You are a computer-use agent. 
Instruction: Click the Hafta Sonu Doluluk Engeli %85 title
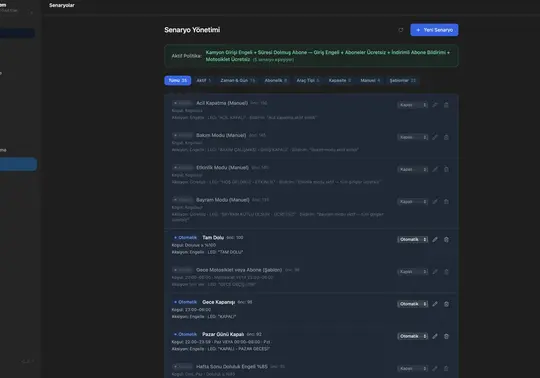tap(232, 367)
